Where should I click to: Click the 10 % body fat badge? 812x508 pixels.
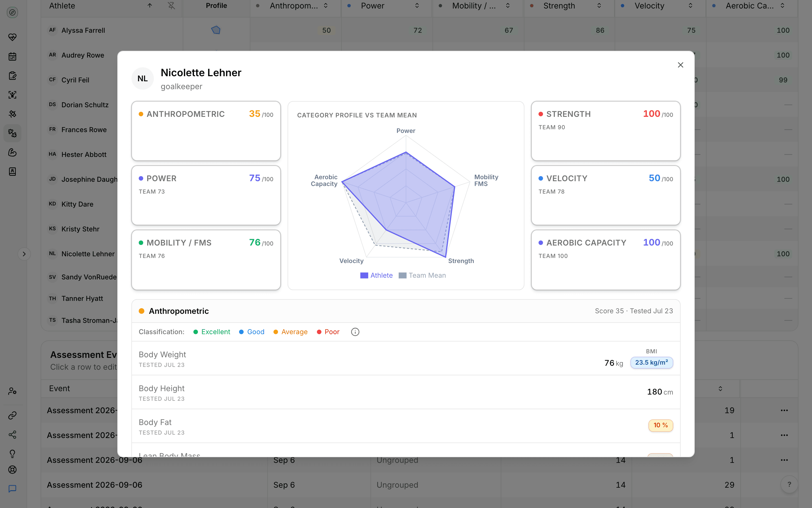(660, 425)
